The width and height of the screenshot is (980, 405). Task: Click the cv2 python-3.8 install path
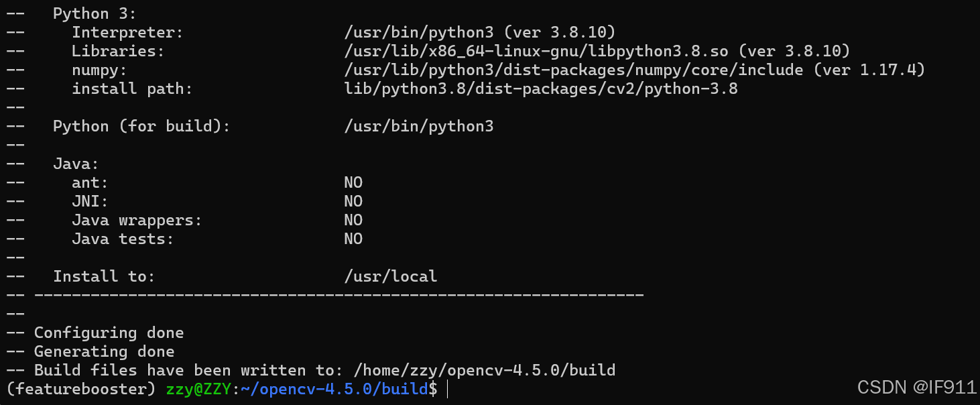tap(540, 89)
